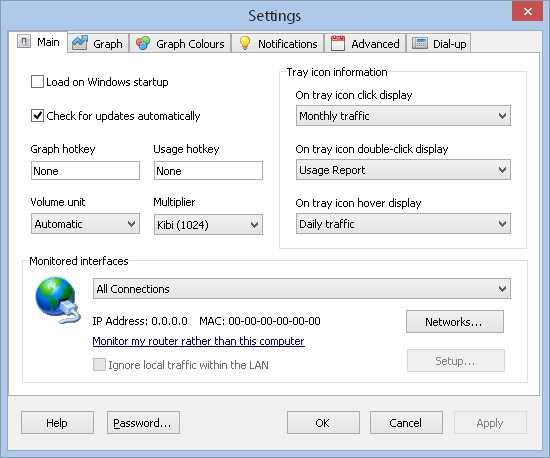The height and width of the screenshot is (458, 550).
Task: Open the Volume unit dropdown
Action: point(85,224)
